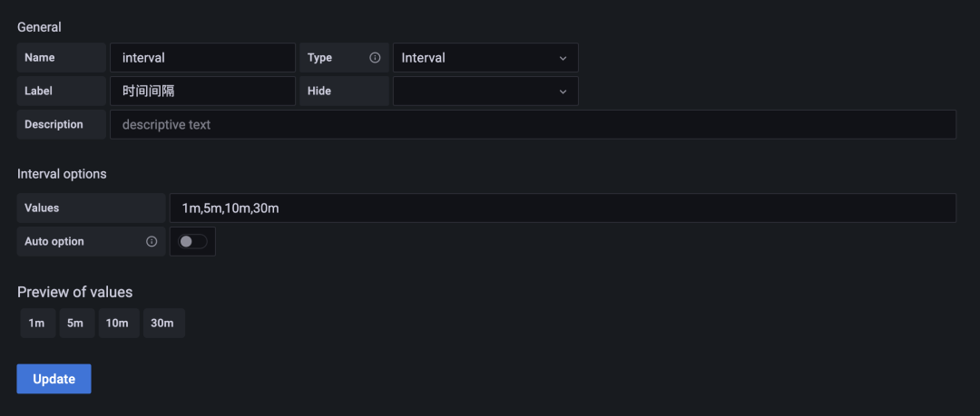Click the Type info icon
Screen dimensions: 980x416
[375, 58]
